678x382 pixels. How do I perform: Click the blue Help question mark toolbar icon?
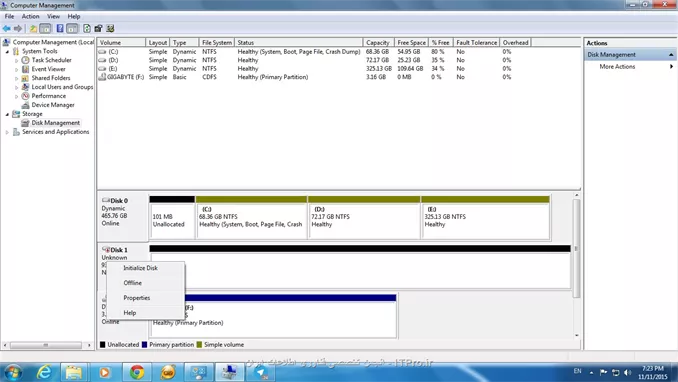60,29
